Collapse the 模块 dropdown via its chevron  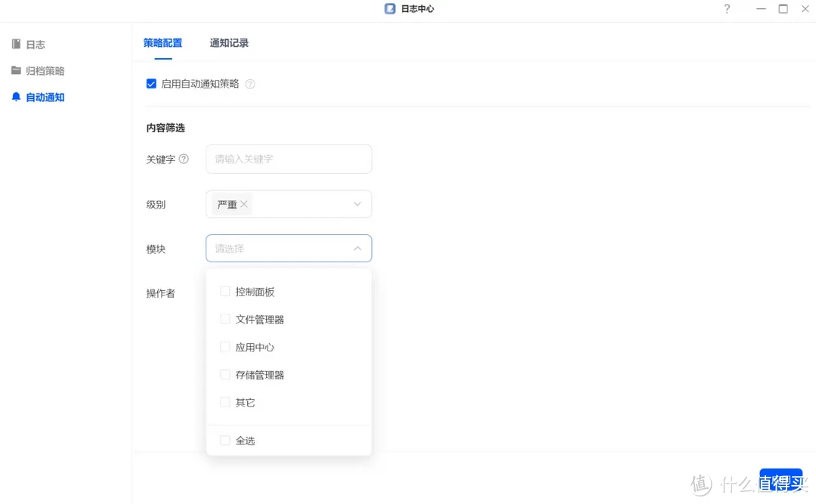357,248
